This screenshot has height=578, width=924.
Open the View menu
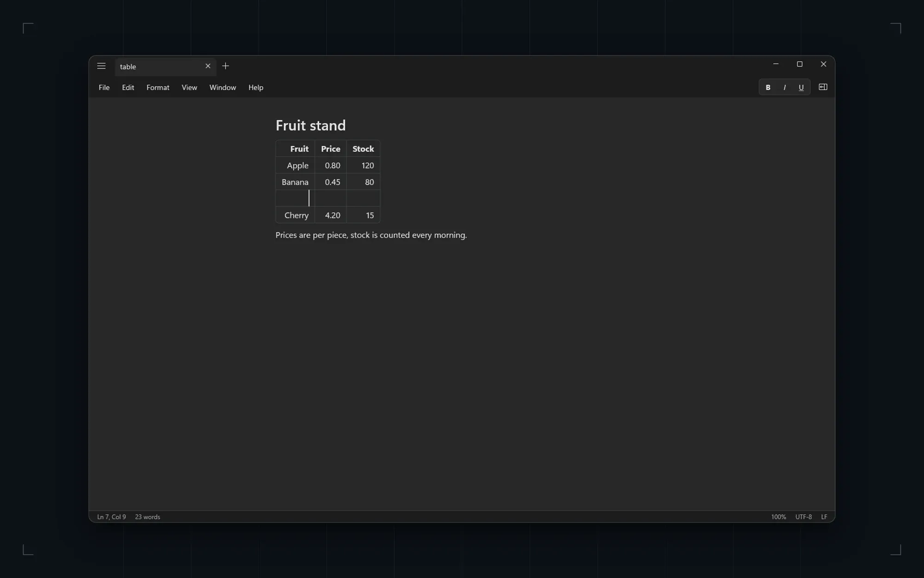[189, 87]
